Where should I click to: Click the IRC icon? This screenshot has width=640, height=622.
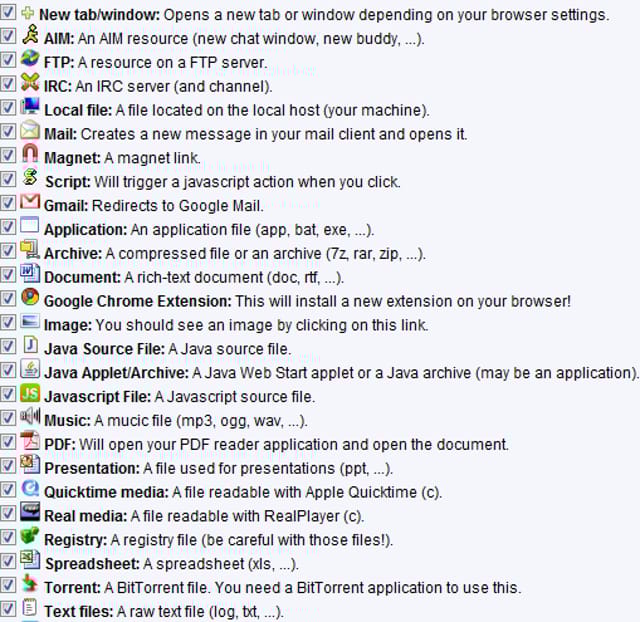pyautogui.click(x=30, y=82)
